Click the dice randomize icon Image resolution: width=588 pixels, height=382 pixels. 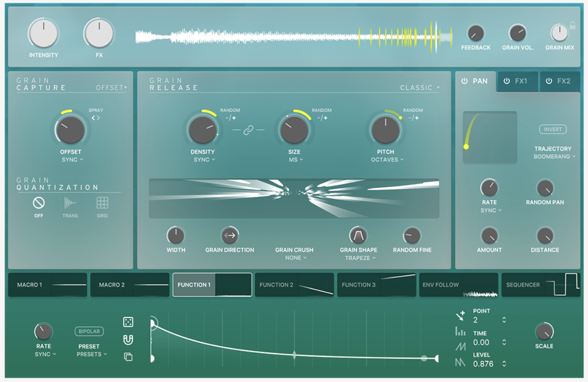128,322
